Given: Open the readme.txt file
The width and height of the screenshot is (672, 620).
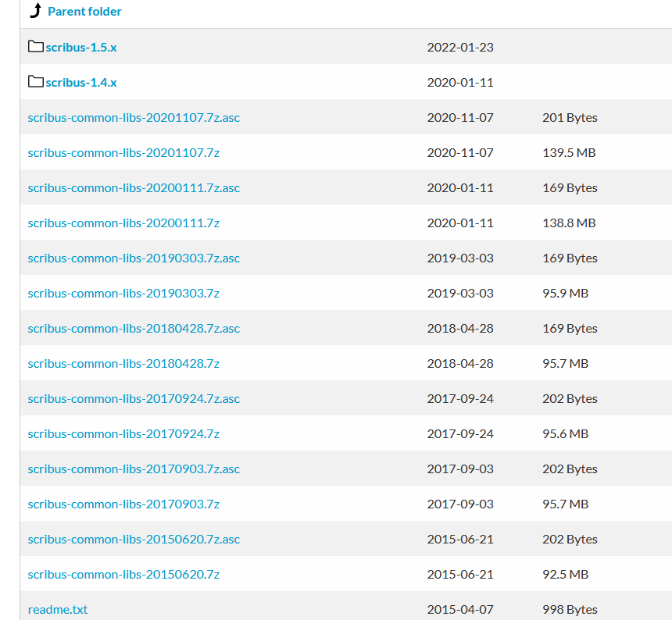Looking at the screenshot, I should (x=58, y=610).
